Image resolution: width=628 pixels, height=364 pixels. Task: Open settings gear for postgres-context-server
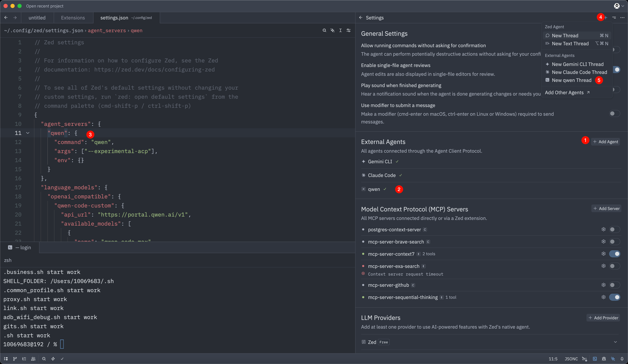click(603, 229)
